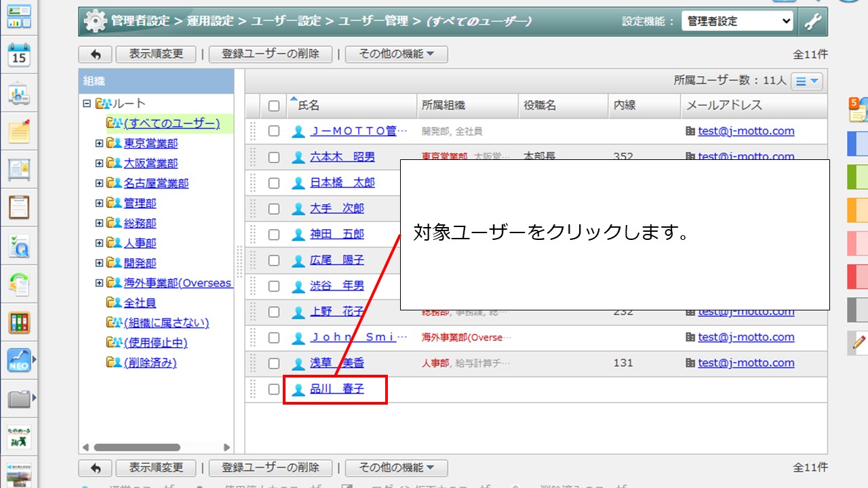Check the box beside 六本木 昭男
The image size is (868, 488).
274,157
